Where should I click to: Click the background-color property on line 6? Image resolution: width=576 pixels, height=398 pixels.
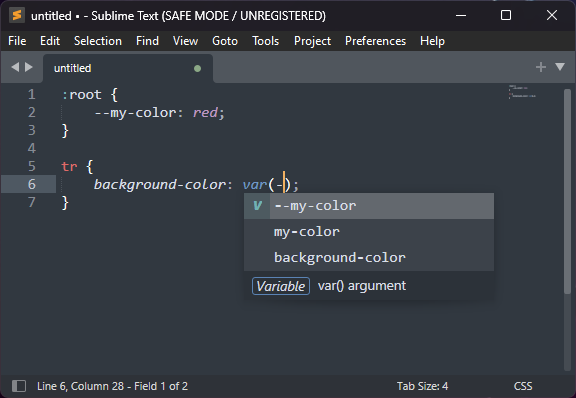(159, 184)
